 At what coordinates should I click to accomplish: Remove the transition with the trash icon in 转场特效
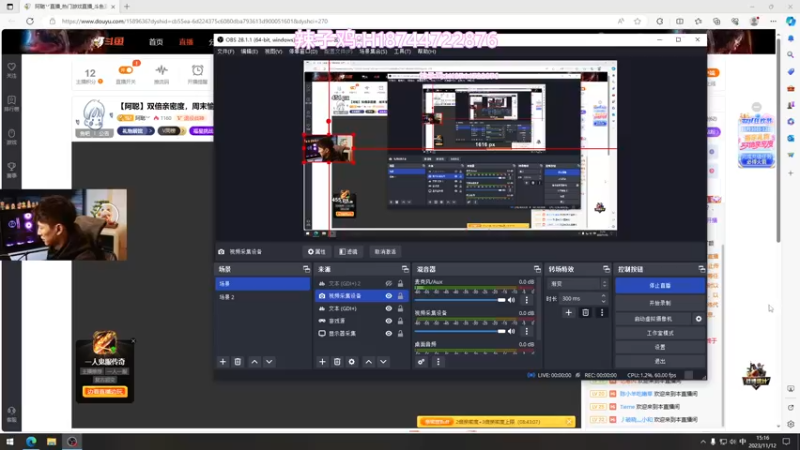585,313
